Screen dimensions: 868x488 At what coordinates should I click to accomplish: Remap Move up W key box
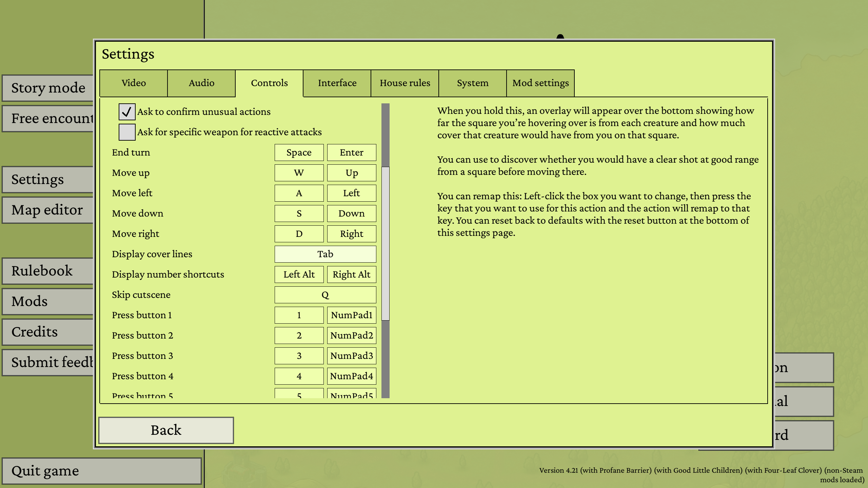299,173
